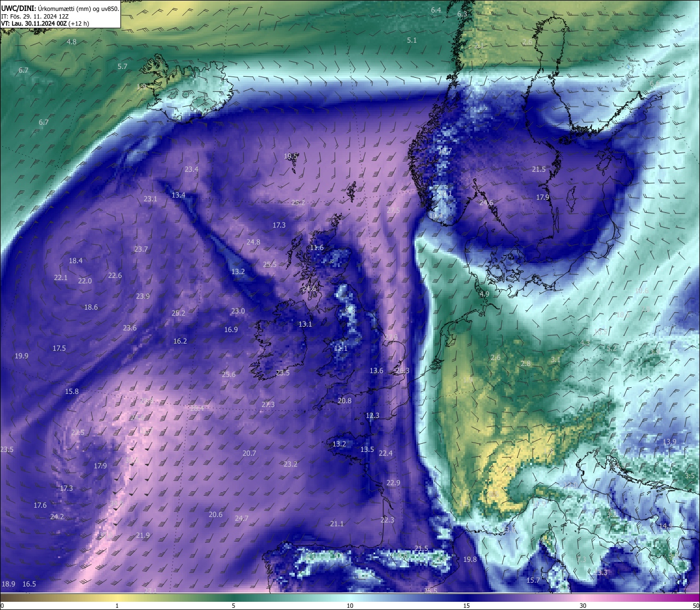Click the 24.8 value label
The width and height of the screenshot is (700, 610).
click(x=253, y=242)
